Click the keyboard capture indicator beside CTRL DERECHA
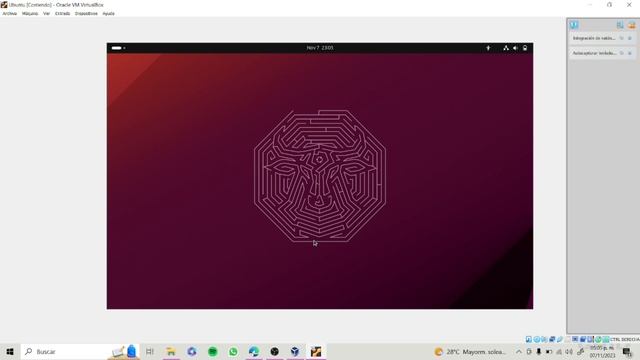The width and height of the screenshot is (640, 360). (606, 340)
